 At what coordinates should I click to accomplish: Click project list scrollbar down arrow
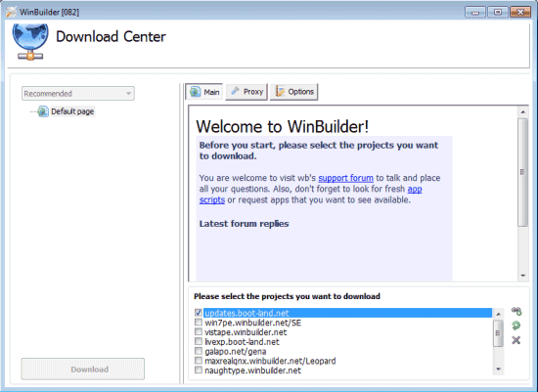[498, 370]
